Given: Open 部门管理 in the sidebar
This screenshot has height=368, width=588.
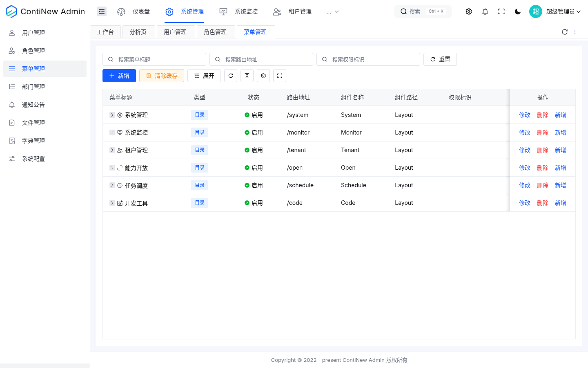Looking at the screenshot, I should tap(45, 87).
